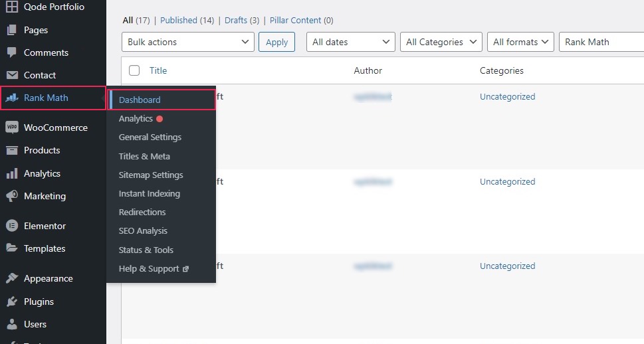Select Qode Portfolio in the sidebar
The image size is (644, 344).
click(x=54, y=7)
